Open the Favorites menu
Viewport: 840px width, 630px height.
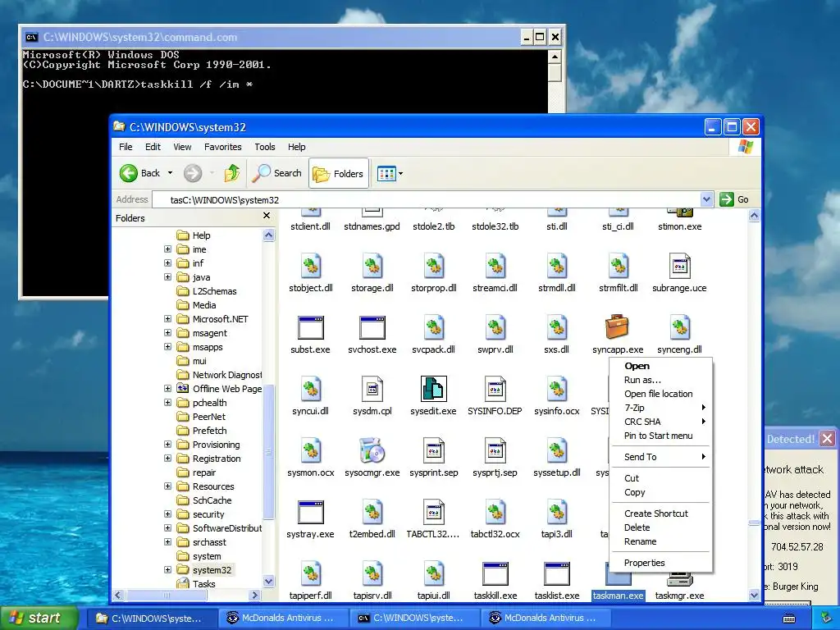223,147
